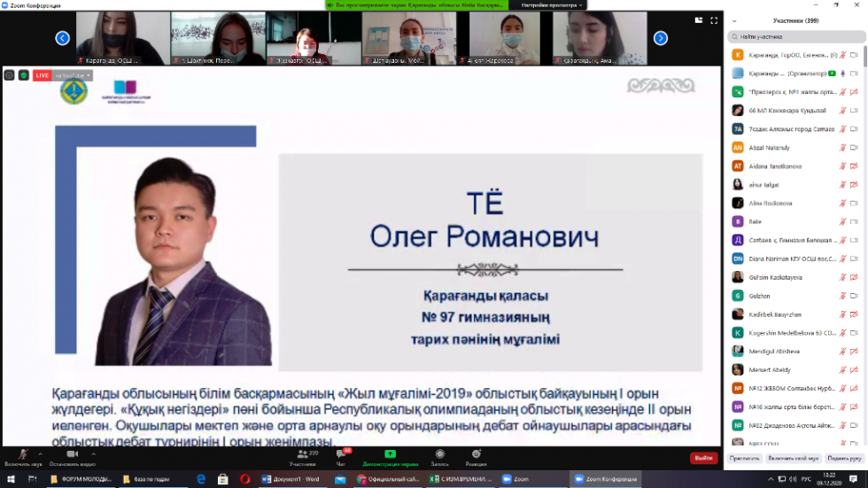Viewport: 868px width, 488px height.
Task: Click the green encryption shield icon
Action: 24,75
